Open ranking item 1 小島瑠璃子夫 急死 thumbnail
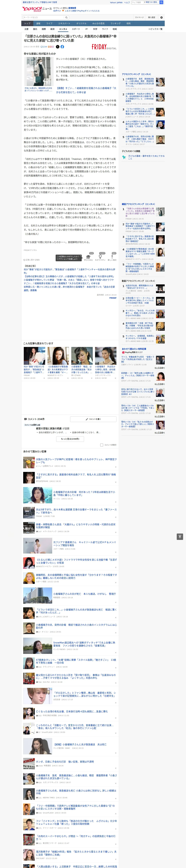This screenshot has height=868, width=186. 160,82
